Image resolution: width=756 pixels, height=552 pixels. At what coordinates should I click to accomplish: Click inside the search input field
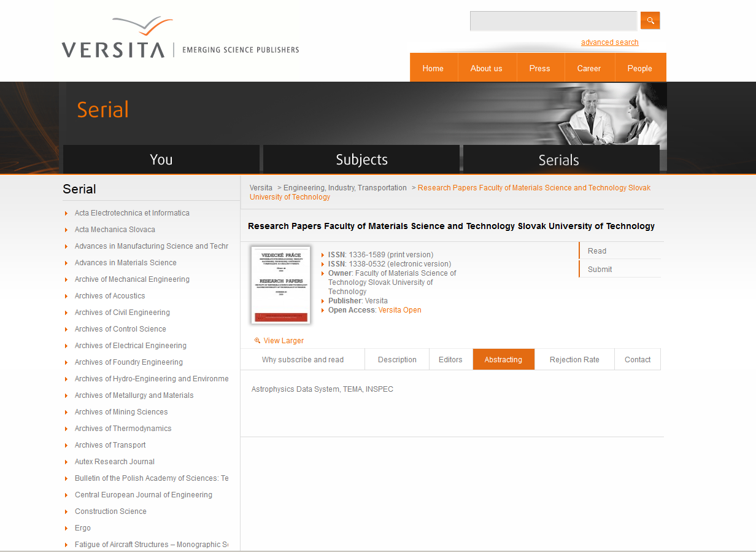553,21
